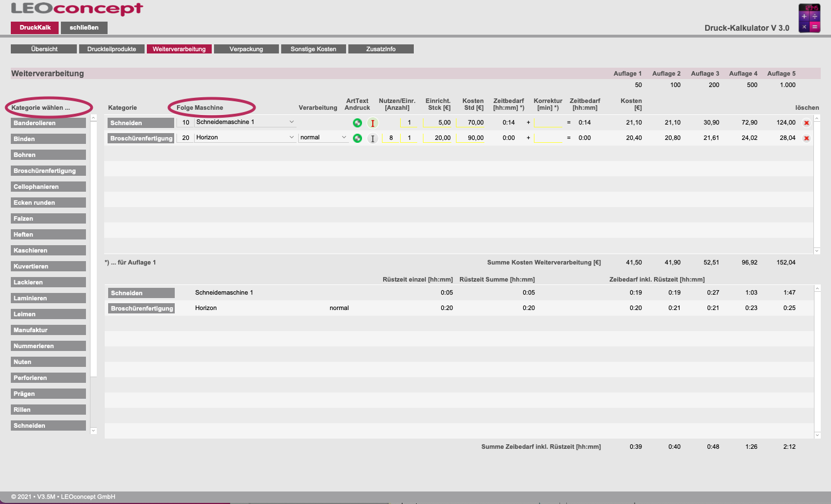Open the 'normal' Verarbeitung dropdown
The image size is (831, 504).
[x=323, y=138]
